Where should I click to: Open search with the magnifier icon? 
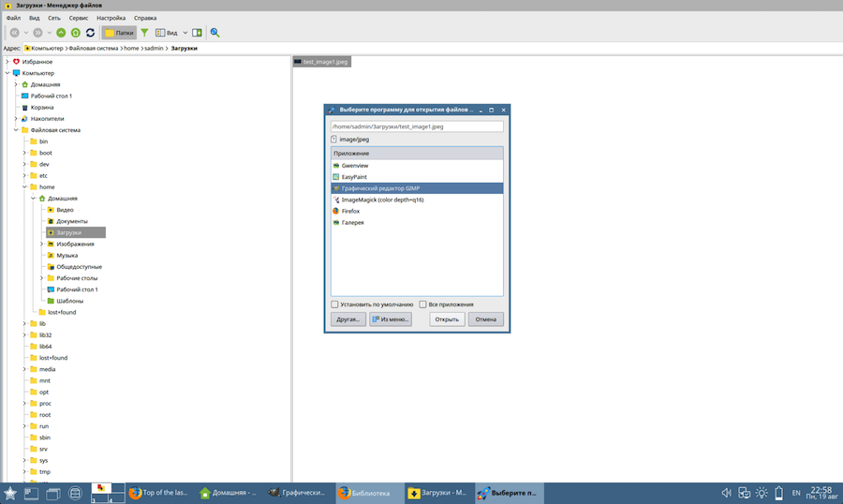214,33
